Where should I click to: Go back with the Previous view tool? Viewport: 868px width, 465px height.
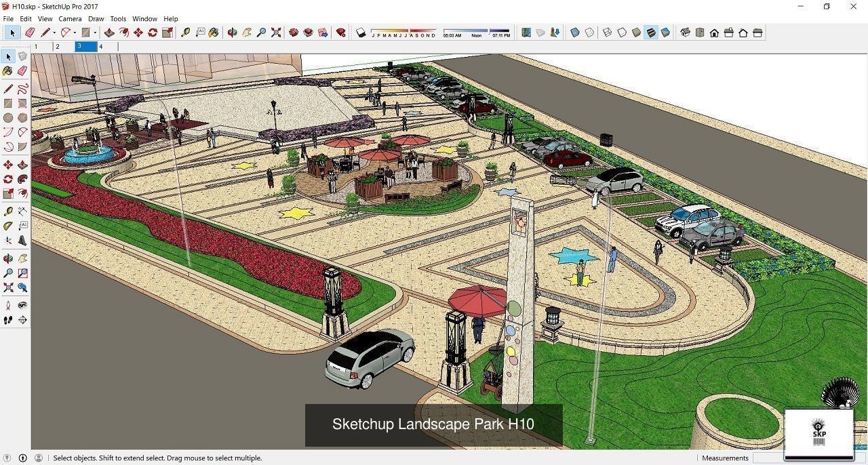tap(22, 287)
